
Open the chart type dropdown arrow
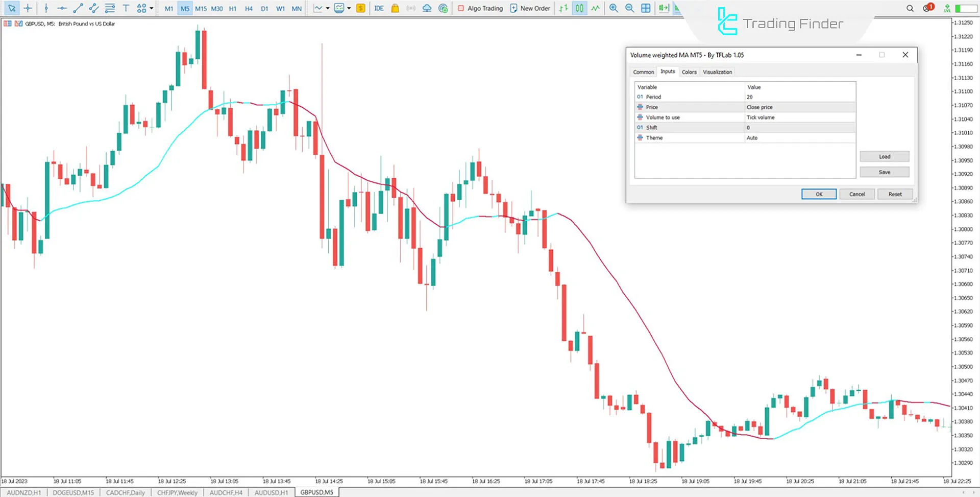[328, 8]
